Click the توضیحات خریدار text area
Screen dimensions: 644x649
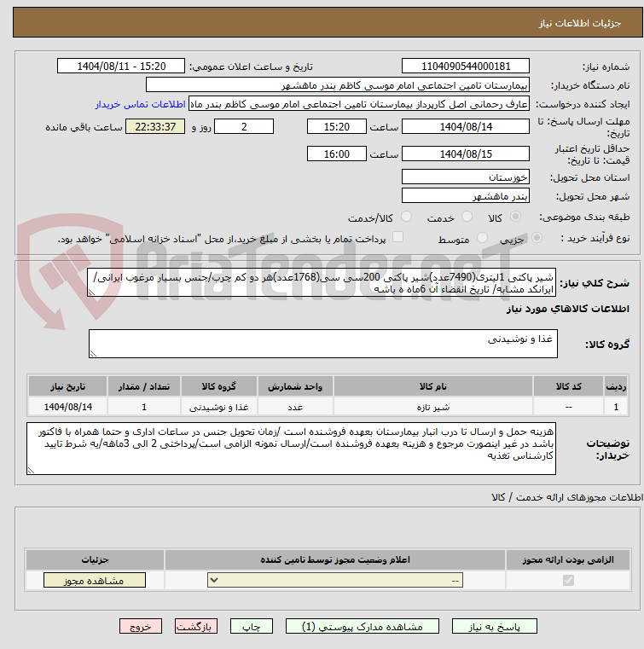click(291, 449)
